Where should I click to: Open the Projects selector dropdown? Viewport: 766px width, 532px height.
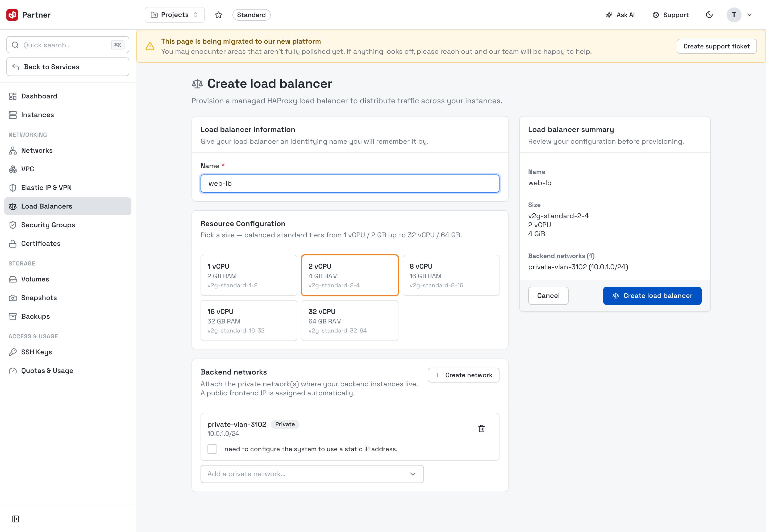(x=175, y=15)
